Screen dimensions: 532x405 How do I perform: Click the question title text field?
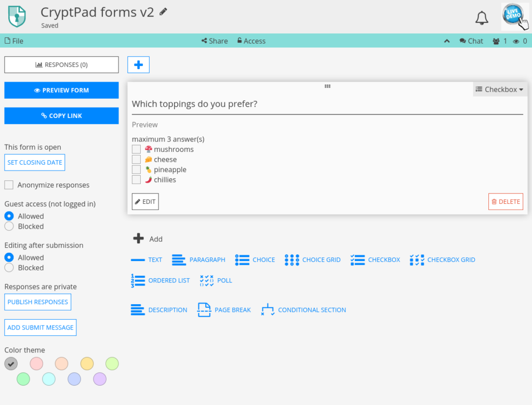point(327,104)
